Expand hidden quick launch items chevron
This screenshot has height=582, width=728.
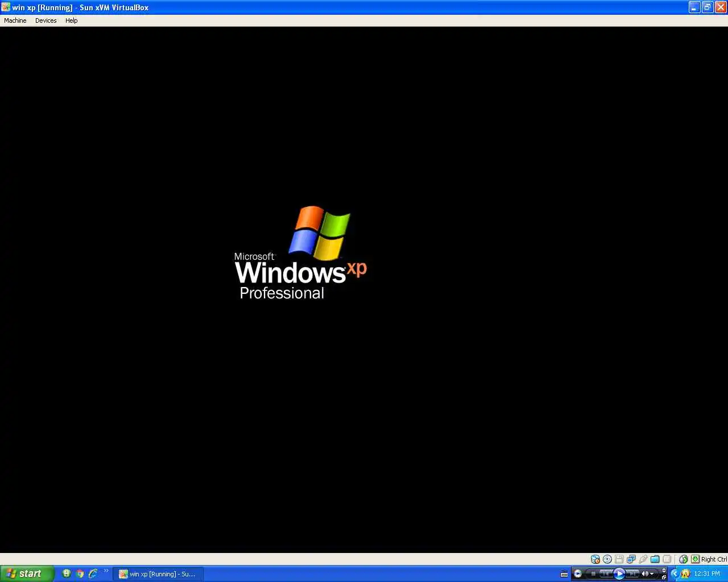pos(106,571)
